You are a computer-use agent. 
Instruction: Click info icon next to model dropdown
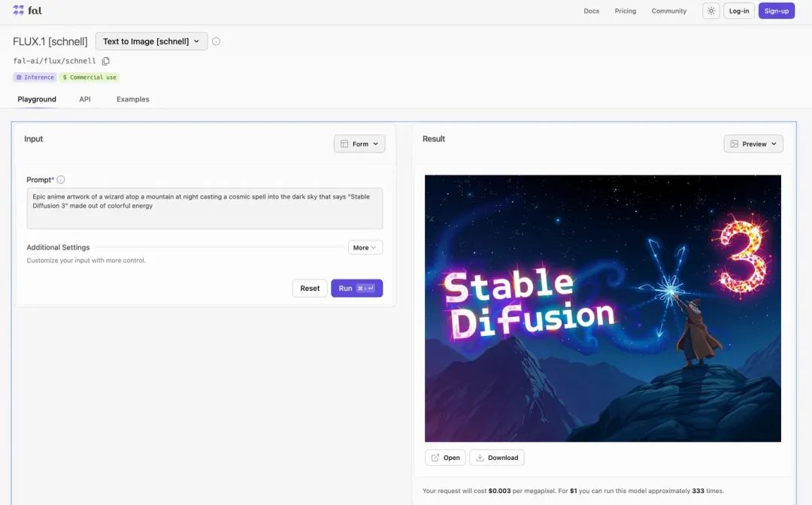[x=216, y=41]
